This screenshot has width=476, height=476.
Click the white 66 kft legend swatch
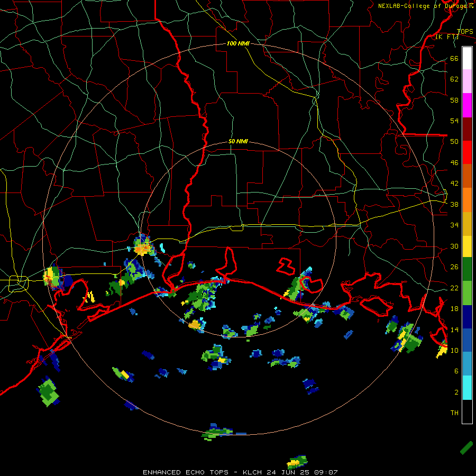pos(467,58)
